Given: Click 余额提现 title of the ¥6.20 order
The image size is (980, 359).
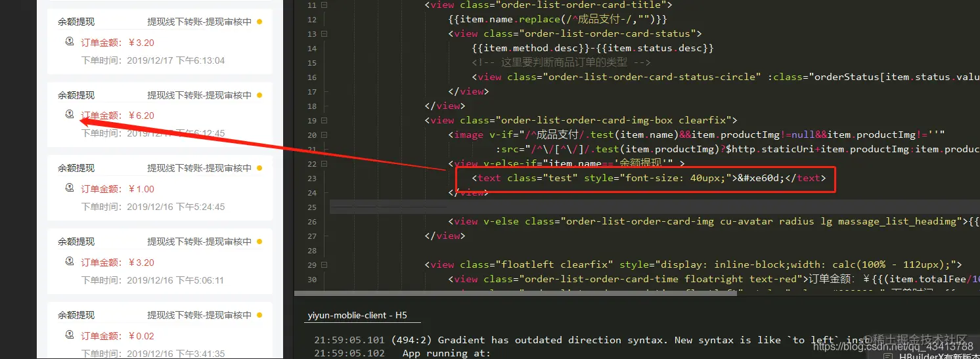Looking at the screenshot, I should (76, 95).
